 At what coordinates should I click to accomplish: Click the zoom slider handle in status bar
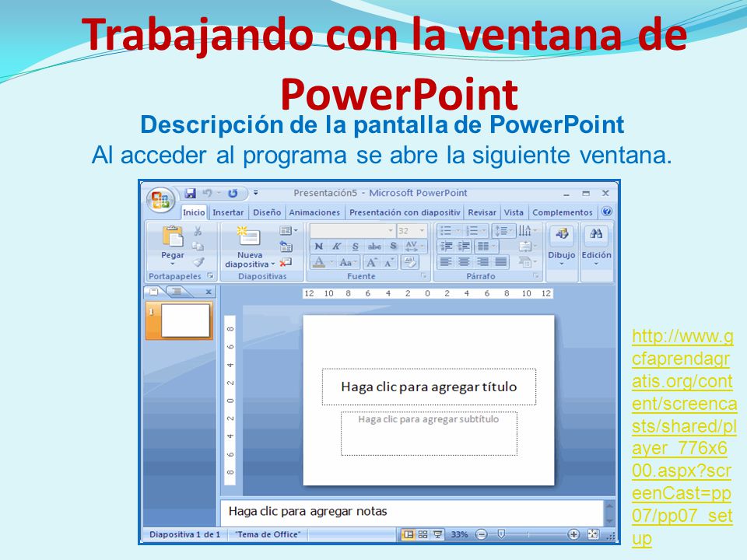500,534
